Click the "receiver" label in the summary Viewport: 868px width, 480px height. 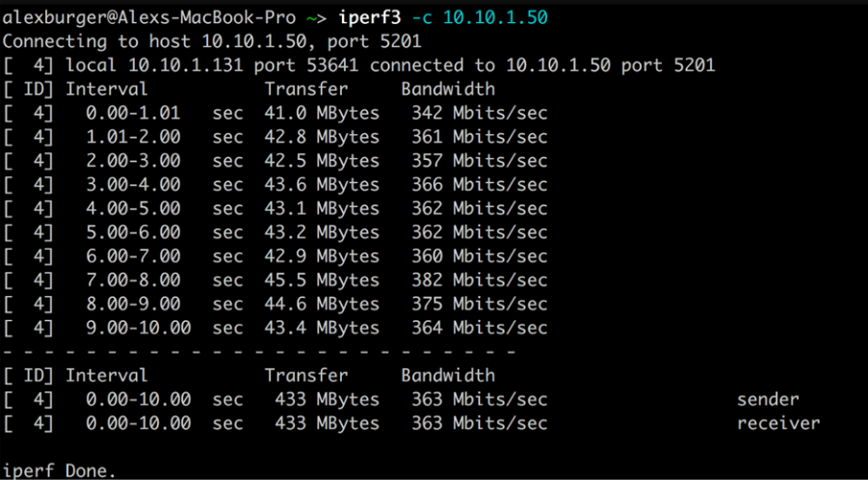pos(778,423)
